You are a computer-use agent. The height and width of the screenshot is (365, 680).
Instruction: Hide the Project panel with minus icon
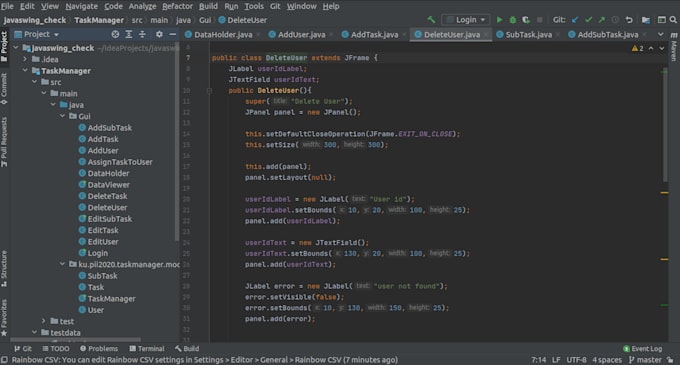pyautogui.click(x=173, y=34)
